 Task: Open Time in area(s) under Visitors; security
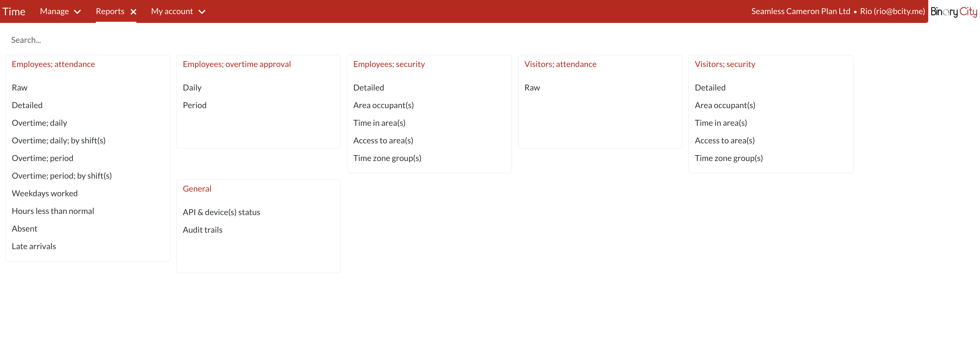(720, 123)
